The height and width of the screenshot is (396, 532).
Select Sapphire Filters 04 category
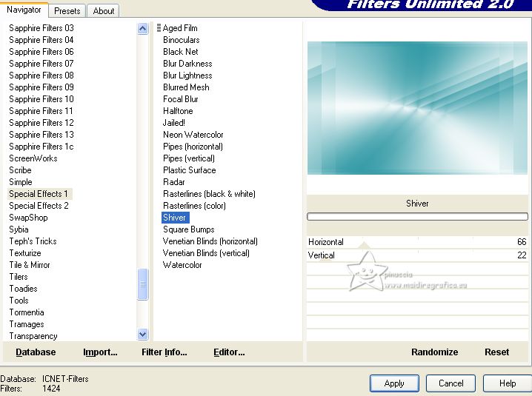pos(41,40)
